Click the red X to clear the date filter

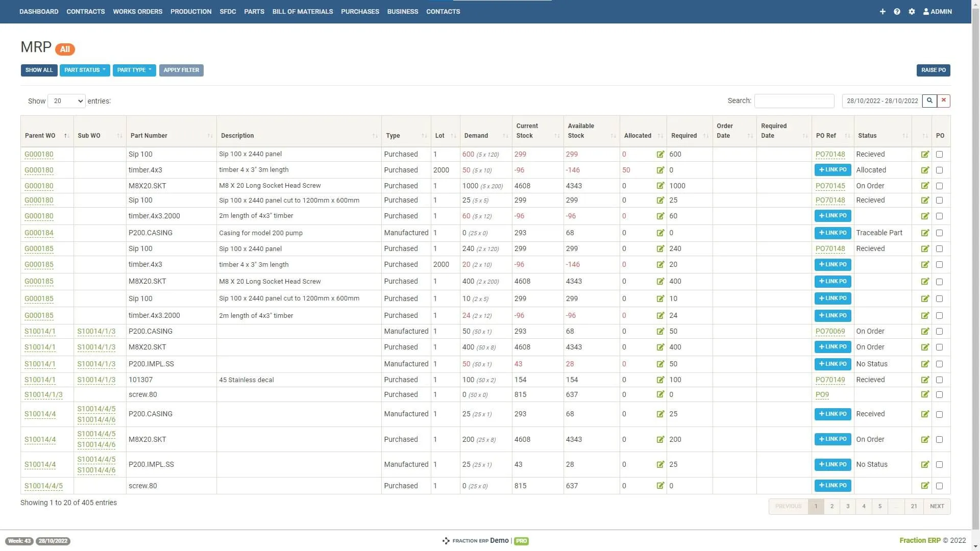(x=943, y=101)
